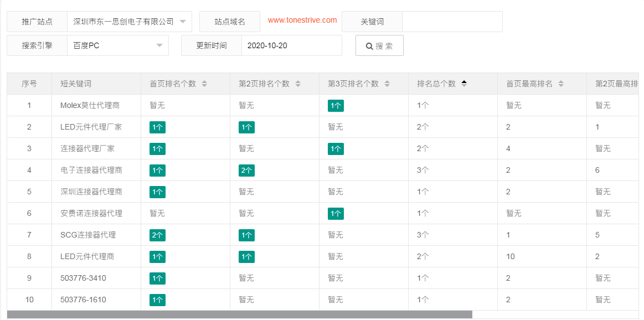Open the www.tonestrive.com domain link
The width and height of the screenshot is (644, 320).
[x=302, y=20]
